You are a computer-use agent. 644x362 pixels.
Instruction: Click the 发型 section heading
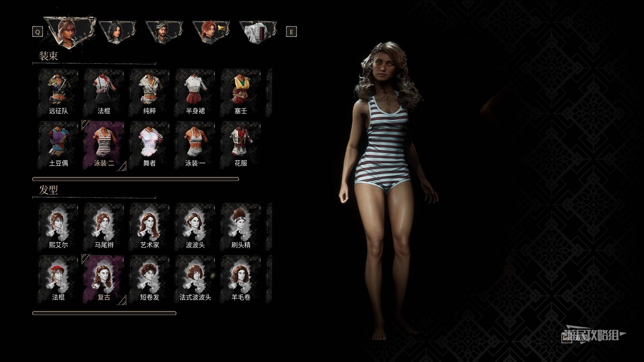point(48,190)
